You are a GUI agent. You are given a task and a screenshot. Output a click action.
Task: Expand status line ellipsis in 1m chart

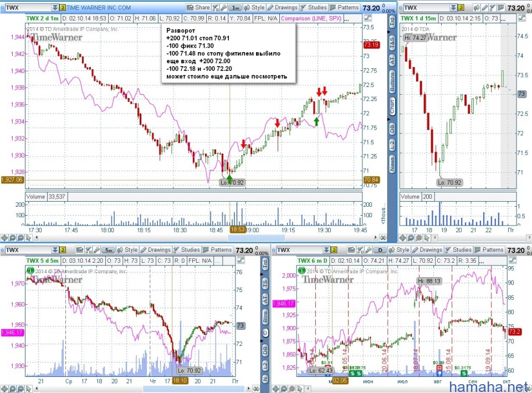tap(346, 19)
